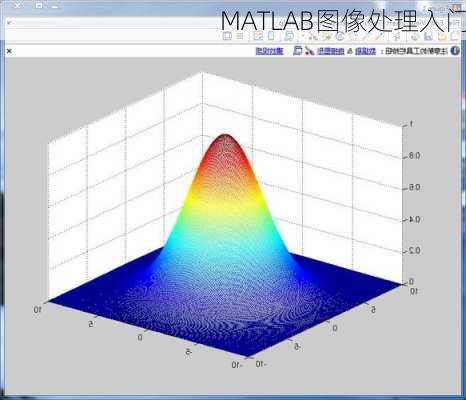The width and height of the screenshot is (466, 400).
Task: Select the Pan hand tool
Action: [x=352, y=36]
